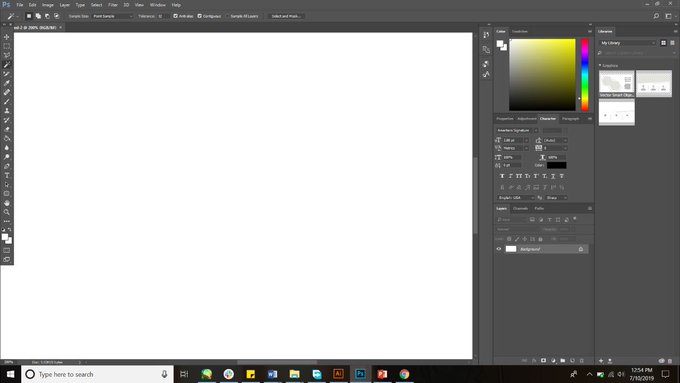Switch to the Paragraph tab

click(570, 119)
